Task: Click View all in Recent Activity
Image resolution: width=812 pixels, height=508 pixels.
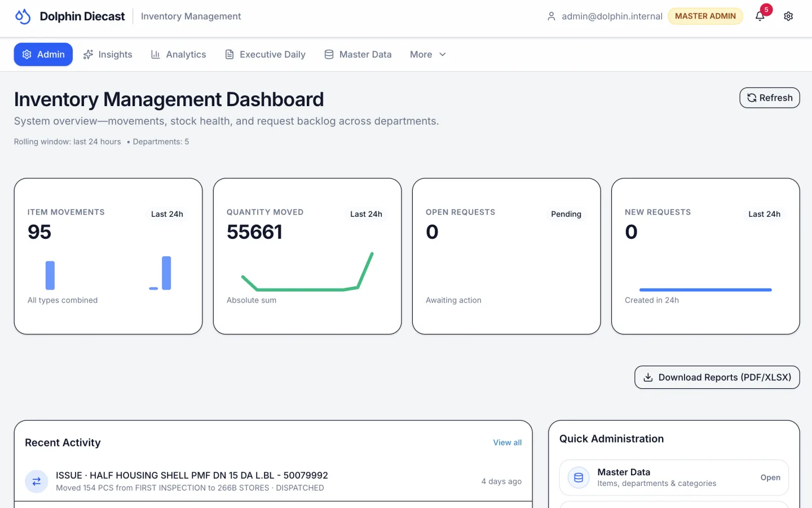Action: coord(507,443)
